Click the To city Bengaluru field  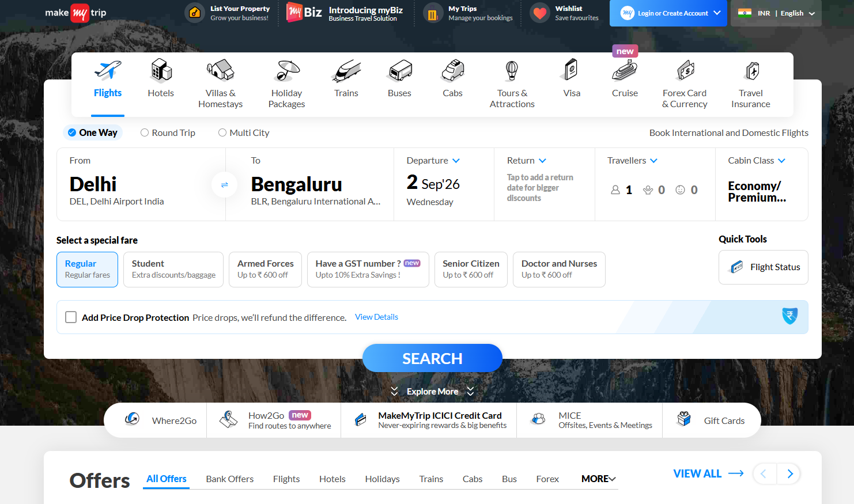(310, 184)
